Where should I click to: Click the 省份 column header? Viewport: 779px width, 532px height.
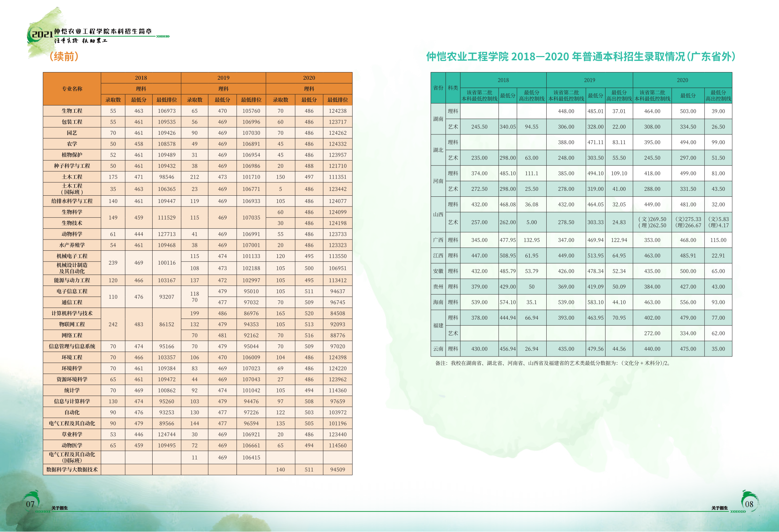tap(438, 88)
